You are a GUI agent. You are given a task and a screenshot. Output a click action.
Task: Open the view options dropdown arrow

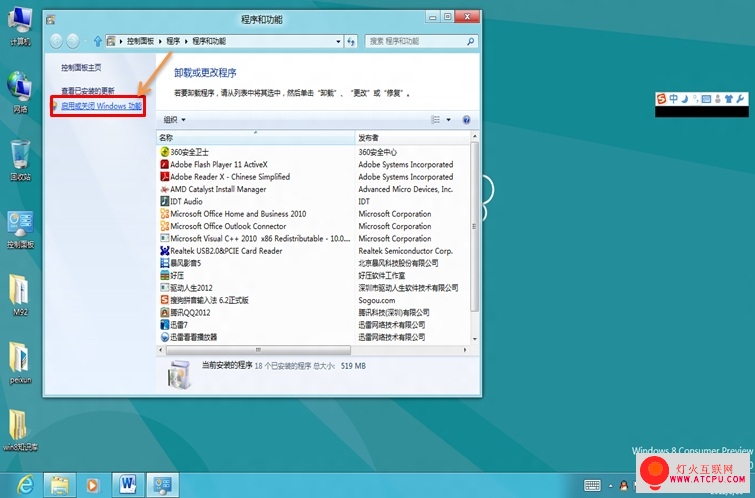(x=448, y=120)
